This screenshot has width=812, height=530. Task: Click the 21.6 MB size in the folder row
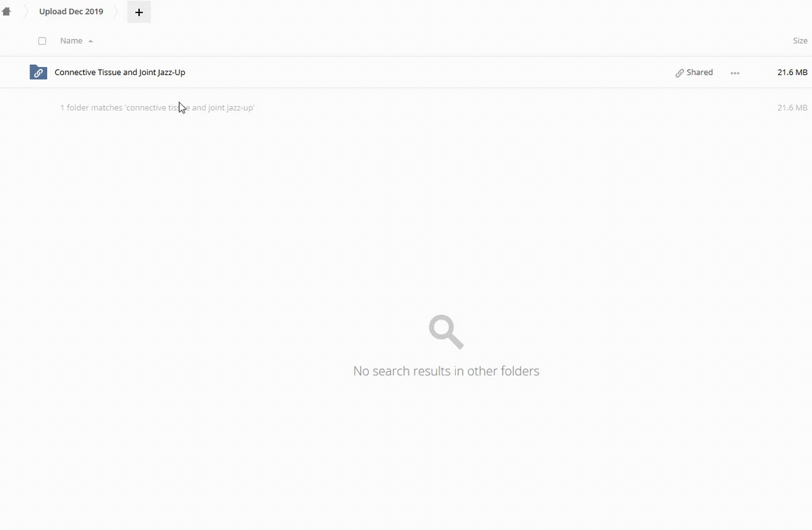point(792,72)
